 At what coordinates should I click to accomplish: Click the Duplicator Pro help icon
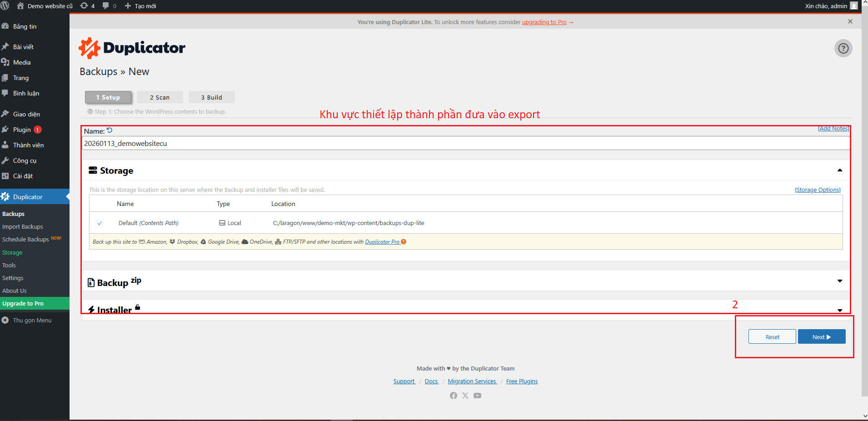pyautogui.click(x=404, y=242)
